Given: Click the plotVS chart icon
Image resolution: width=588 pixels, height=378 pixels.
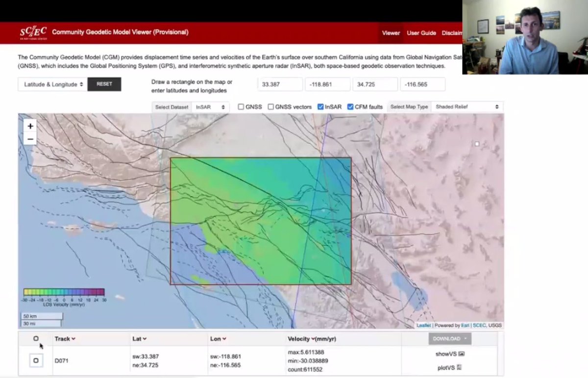Looking at the screenshot, I should coord(459,367).
